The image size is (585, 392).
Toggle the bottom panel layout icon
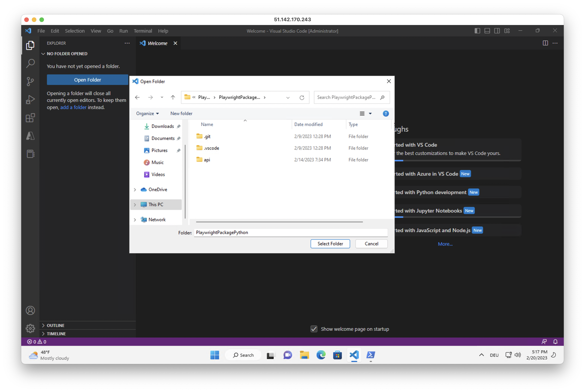click(487, 31)
